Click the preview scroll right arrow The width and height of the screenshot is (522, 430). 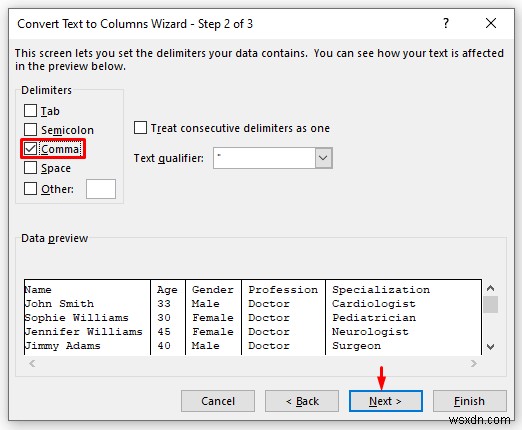coord(474,363)
